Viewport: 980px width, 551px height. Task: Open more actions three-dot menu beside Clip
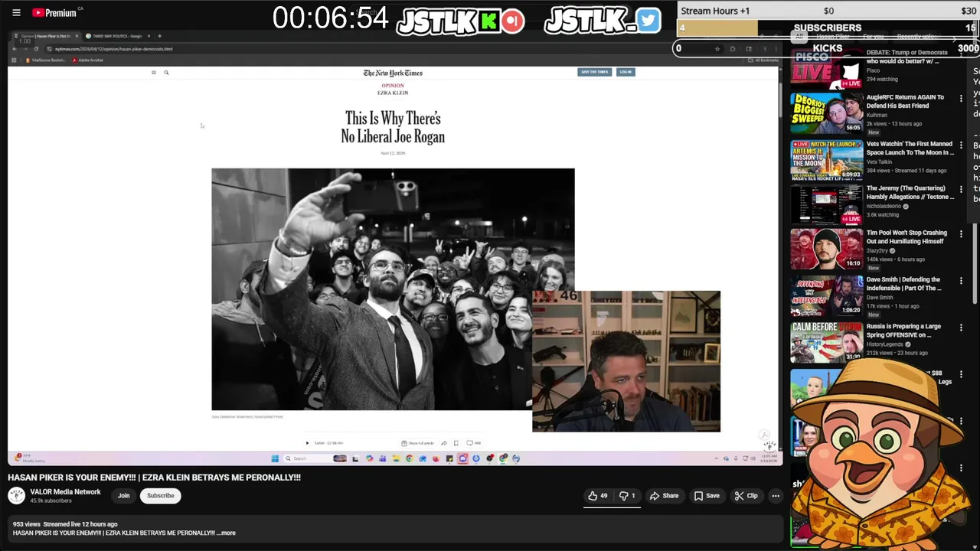tap(776, 496)
